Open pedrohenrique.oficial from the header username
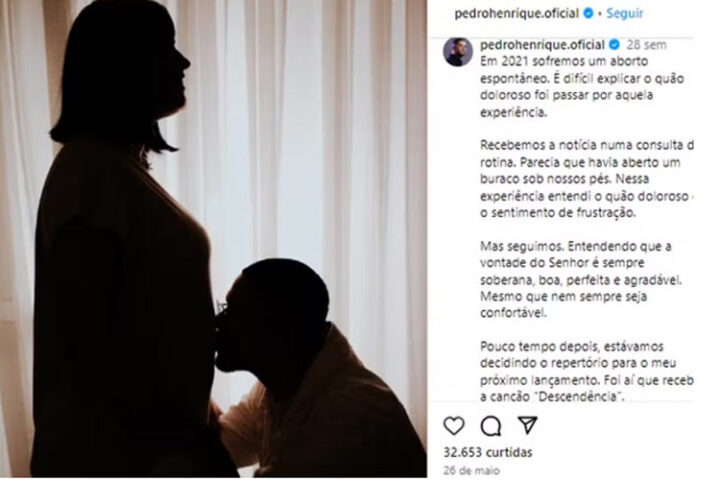Screen dimensions: 720x480 click(x=517, y=14)
